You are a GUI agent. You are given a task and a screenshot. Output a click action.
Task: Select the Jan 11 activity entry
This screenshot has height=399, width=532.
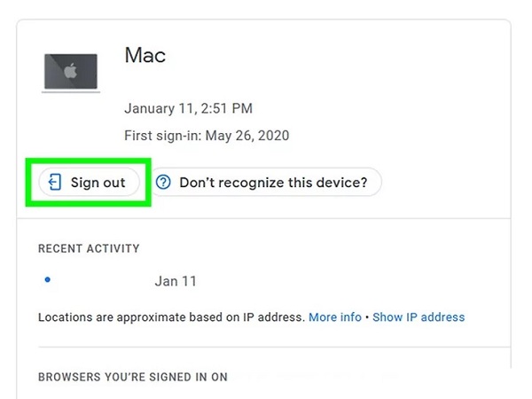[x=176, y=281]
